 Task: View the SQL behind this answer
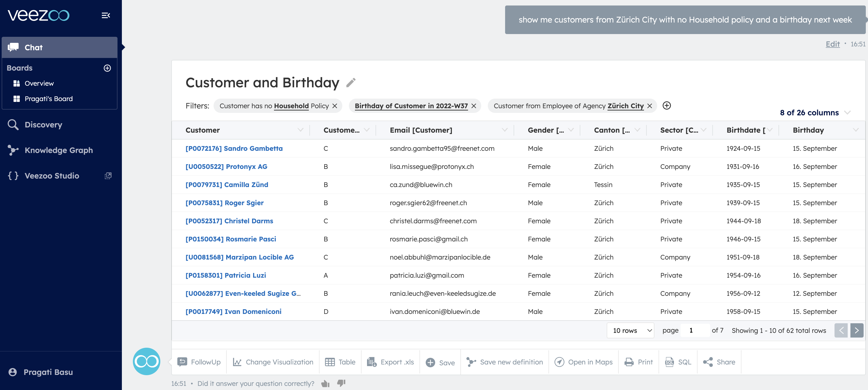[x=678, y=362]
